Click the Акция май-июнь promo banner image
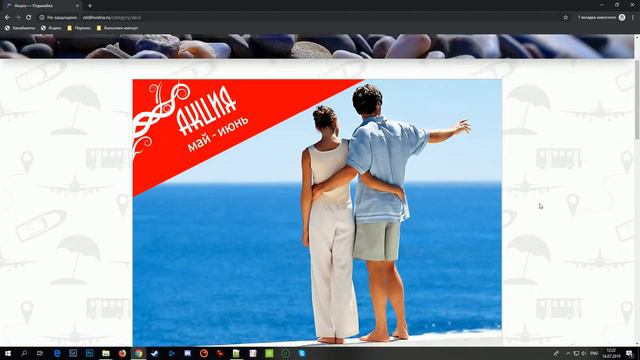 pos(317,212)
